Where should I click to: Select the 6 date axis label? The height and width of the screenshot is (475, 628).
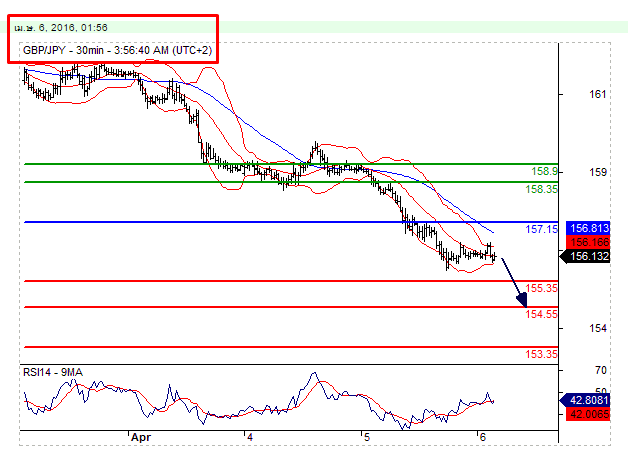click(483, 437)
